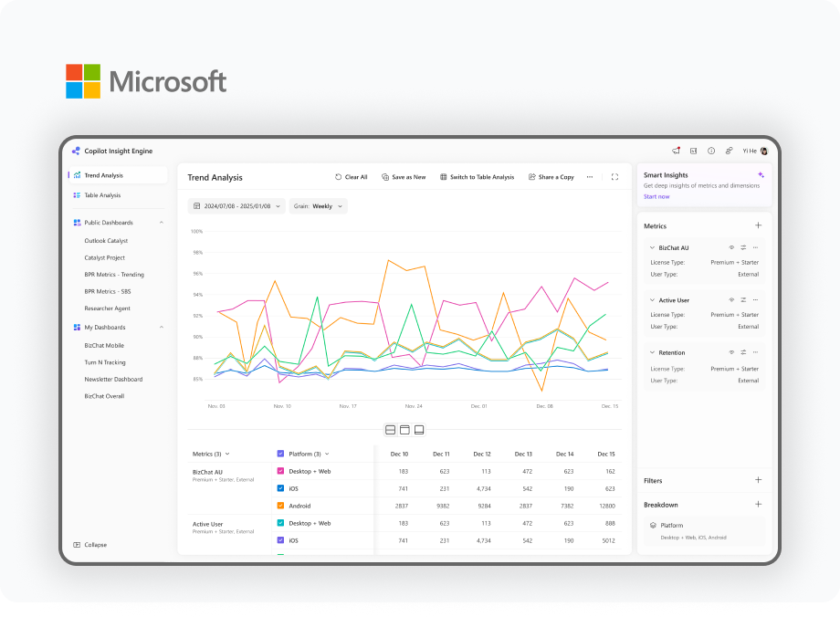Toggle visibility of the BizChat AU metric
Viewport: 840px width, 617px height.
pyautogui.click(x=730, y=246)
